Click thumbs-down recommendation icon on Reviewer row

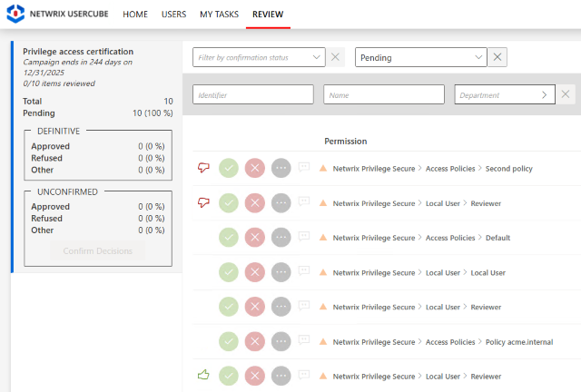(x=203, y=202)
